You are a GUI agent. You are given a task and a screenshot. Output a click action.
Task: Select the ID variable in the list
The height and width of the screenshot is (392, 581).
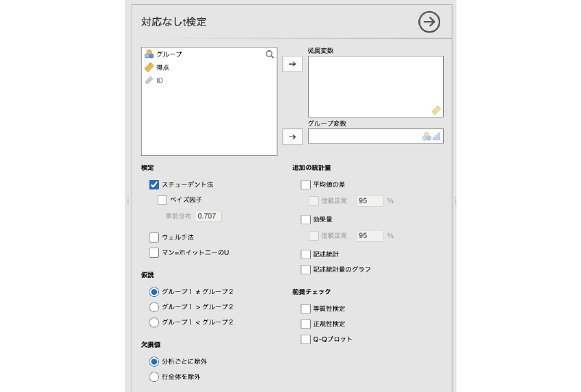coord(159,81)
